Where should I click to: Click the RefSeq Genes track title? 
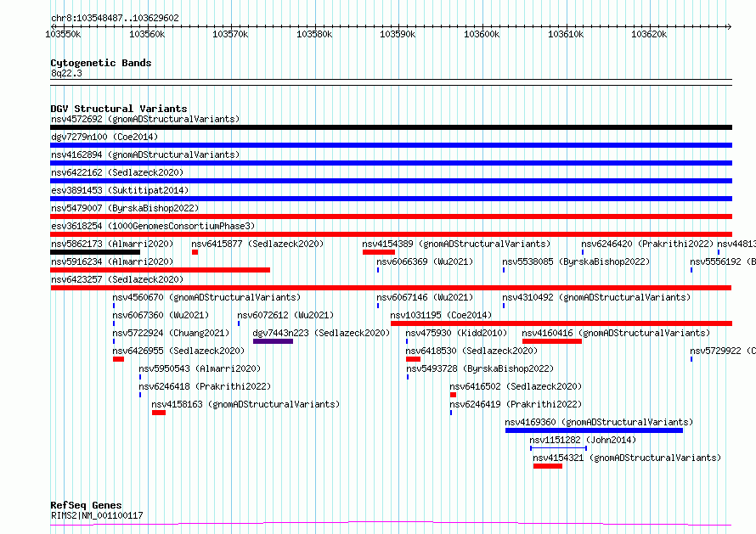pos(86,505)
